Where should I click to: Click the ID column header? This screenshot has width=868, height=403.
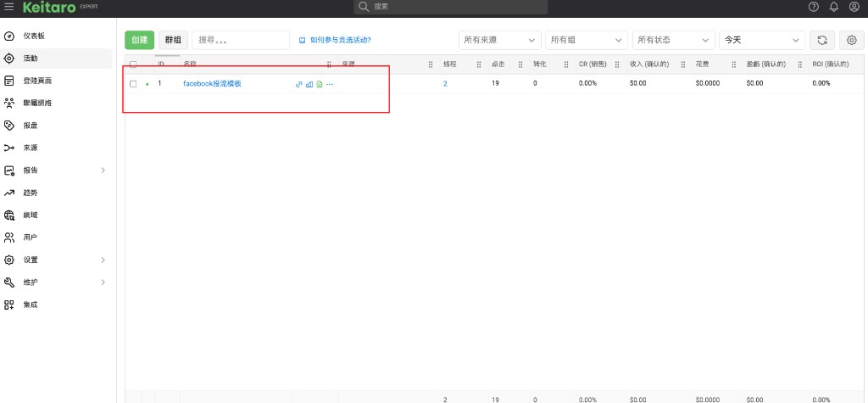coord(161,64)
